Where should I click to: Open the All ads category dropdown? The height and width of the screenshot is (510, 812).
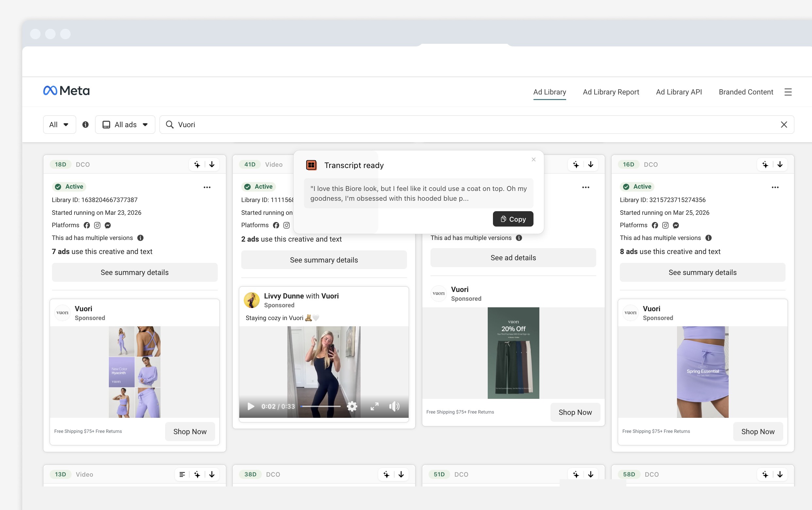click(x=125, y=125)
